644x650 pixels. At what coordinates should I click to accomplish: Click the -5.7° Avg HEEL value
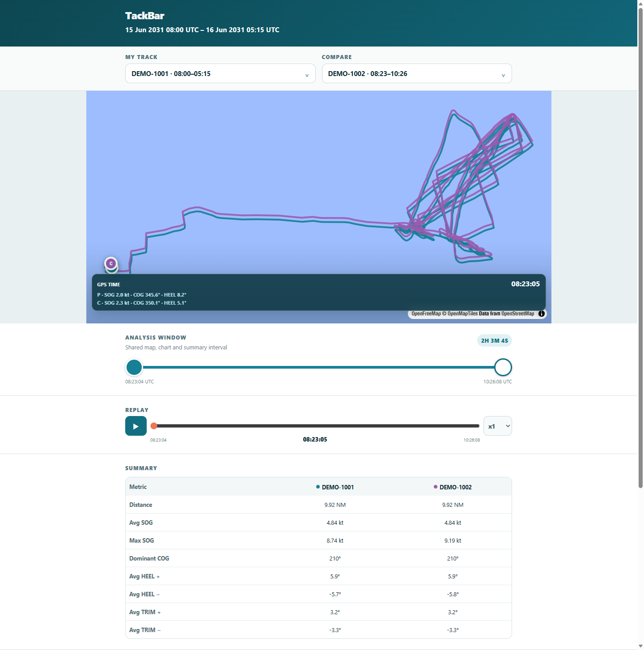pos(335,594)
